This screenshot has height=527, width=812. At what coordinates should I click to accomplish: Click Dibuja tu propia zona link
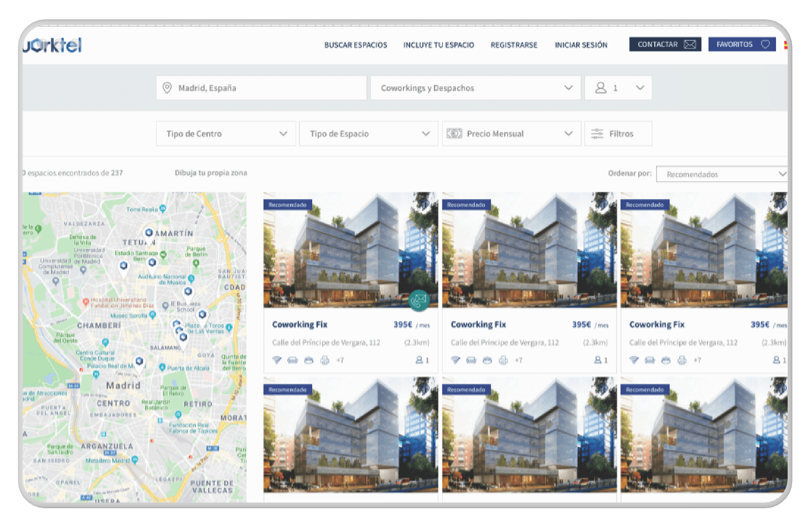click(211, 173)
